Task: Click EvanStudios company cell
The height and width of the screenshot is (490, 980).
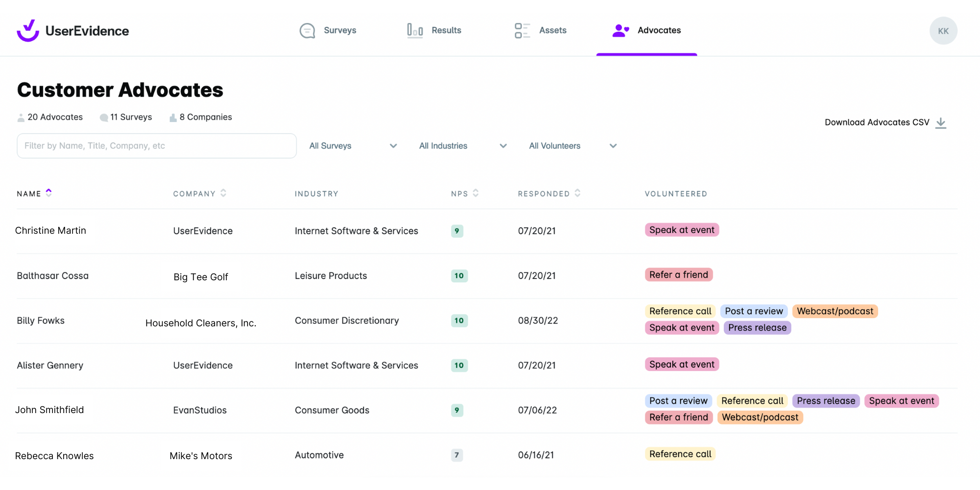Action: 200,411
